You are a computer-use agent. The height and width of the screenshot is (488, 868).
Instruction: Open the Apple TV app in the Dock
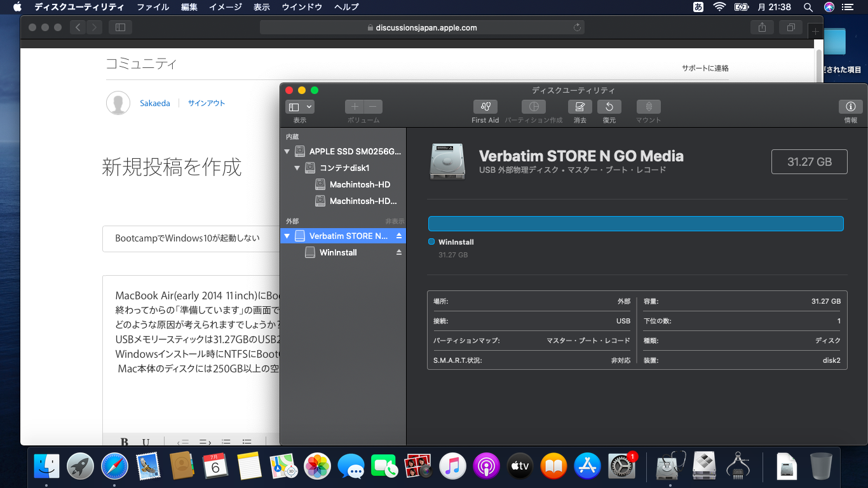pos(520,466)
